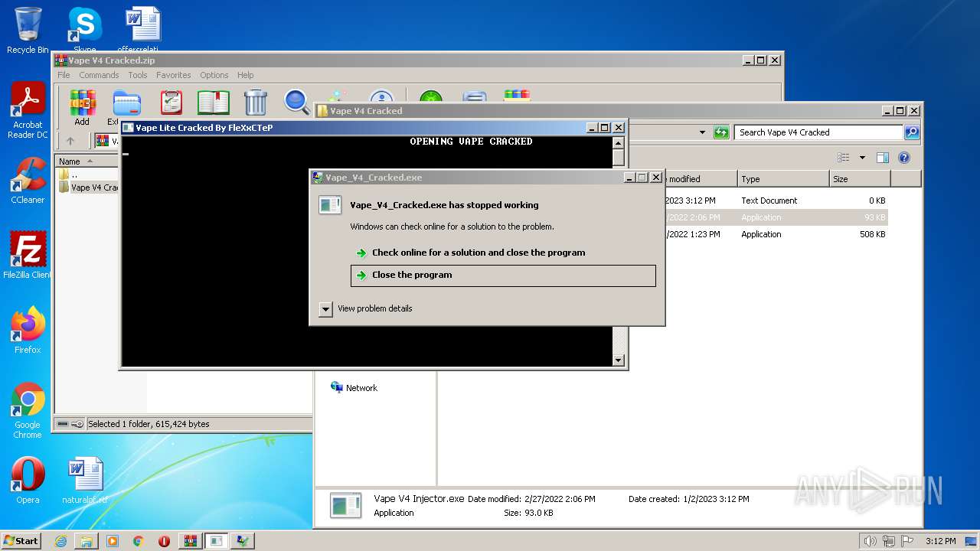980x551 pixels.
Task: Select FileZilla Client desktop icon
Action: [x=28, y=256]
